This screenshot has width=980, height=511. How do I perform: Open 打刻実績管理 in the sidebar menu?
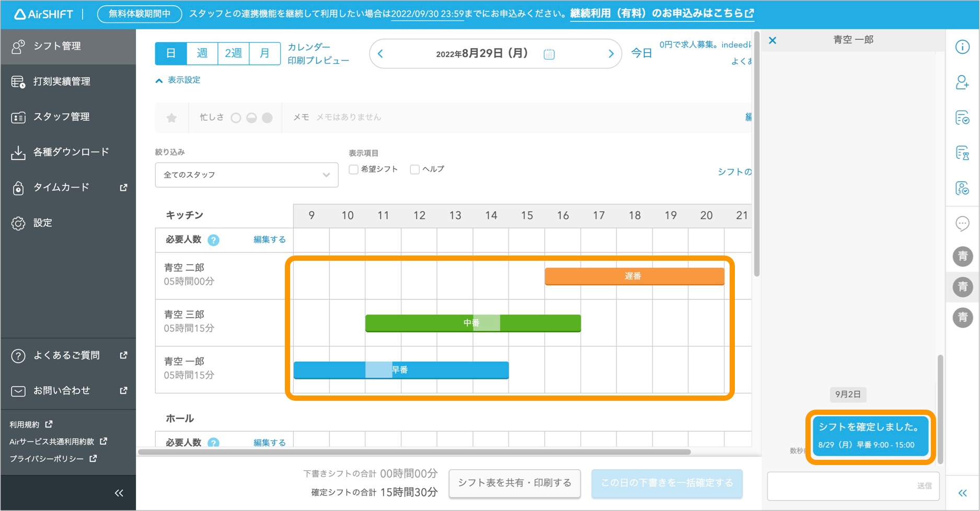(62, 82)
